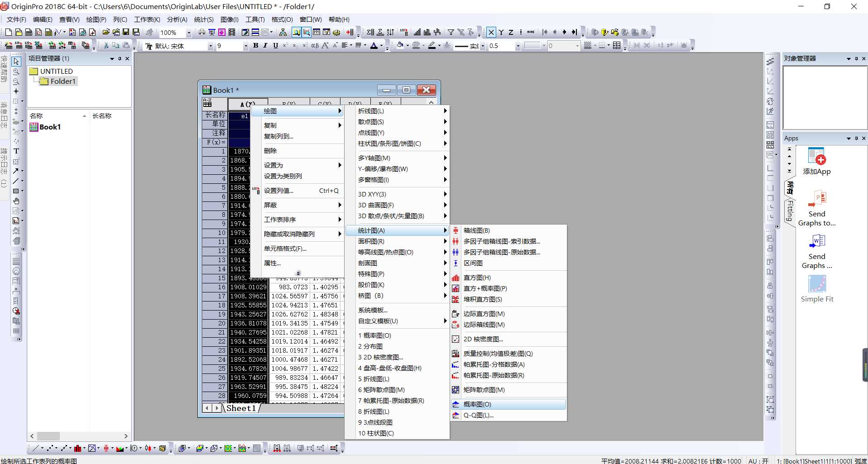Viewport: 868px width, 464px height.
Task: Select the Text tool (T) icon
Action: point(16,151)
